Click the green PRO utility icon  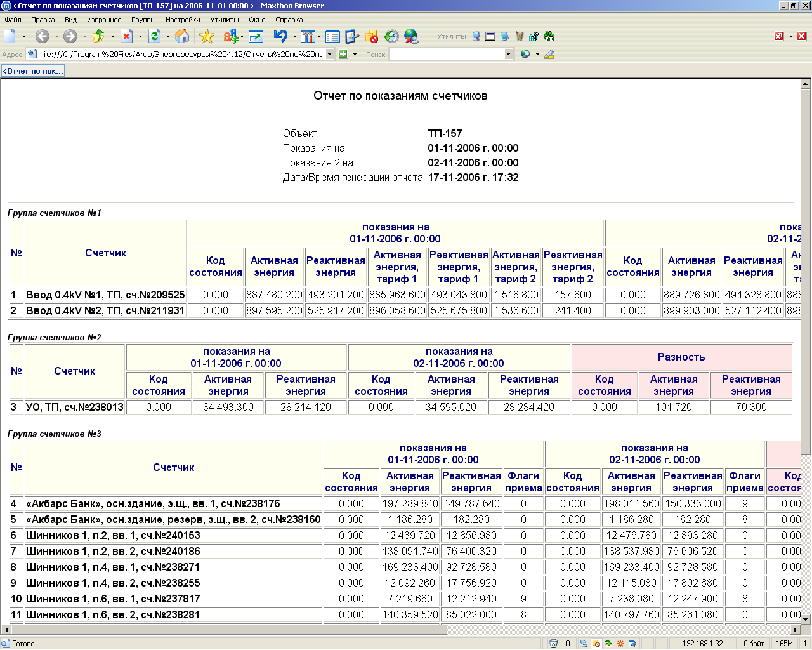click(x=549, y=37)
